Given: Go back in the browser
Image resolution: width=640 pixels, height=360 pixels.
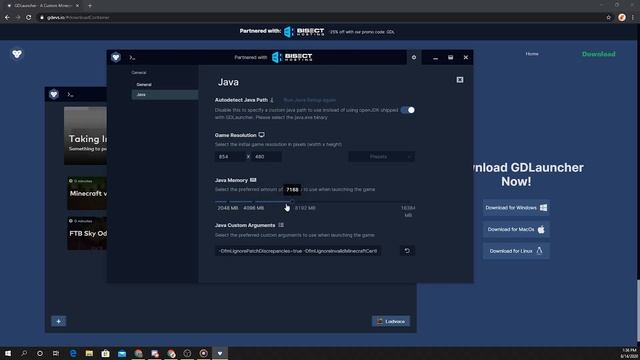Looking at the screenshot, I should tap(7, 18).
